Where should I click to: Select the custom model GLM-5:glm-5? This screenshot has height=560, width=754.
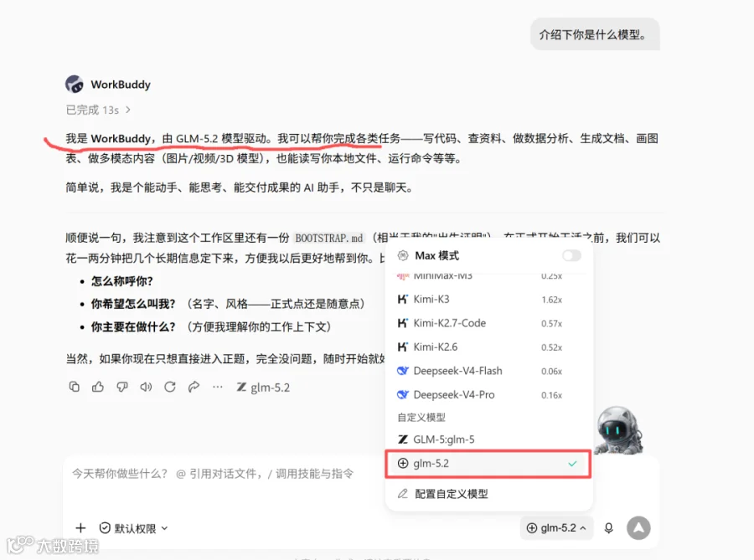tap(488, 439)
